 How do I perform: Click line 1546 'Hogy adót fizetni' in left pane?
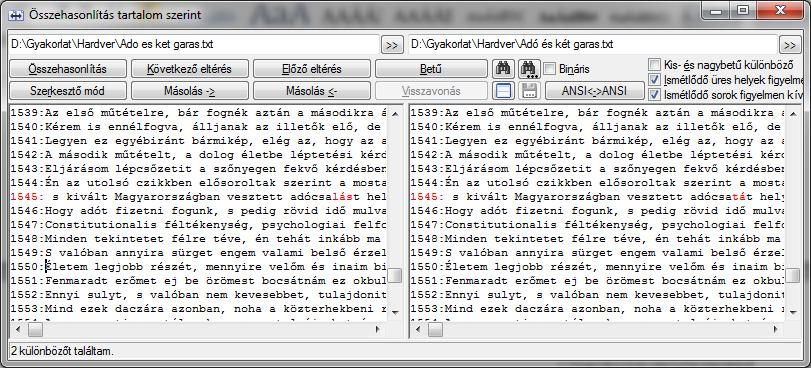[x=199, y=211]
